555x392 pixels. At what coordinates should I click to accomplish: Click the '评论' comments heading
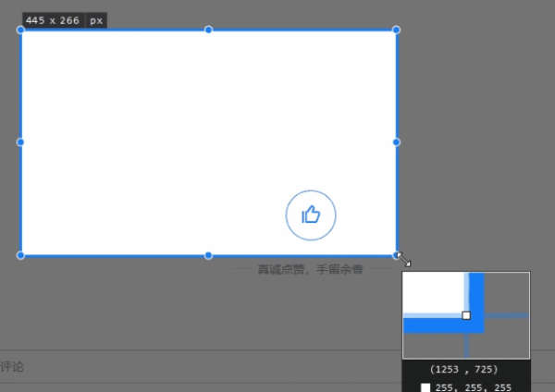coord(12,367)
